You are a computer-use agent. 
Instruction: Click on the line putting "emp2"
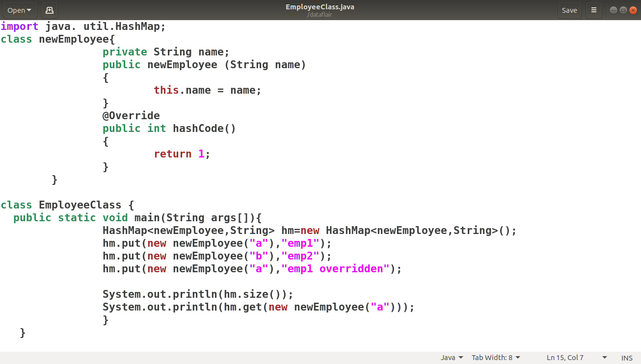coord(217,256)
